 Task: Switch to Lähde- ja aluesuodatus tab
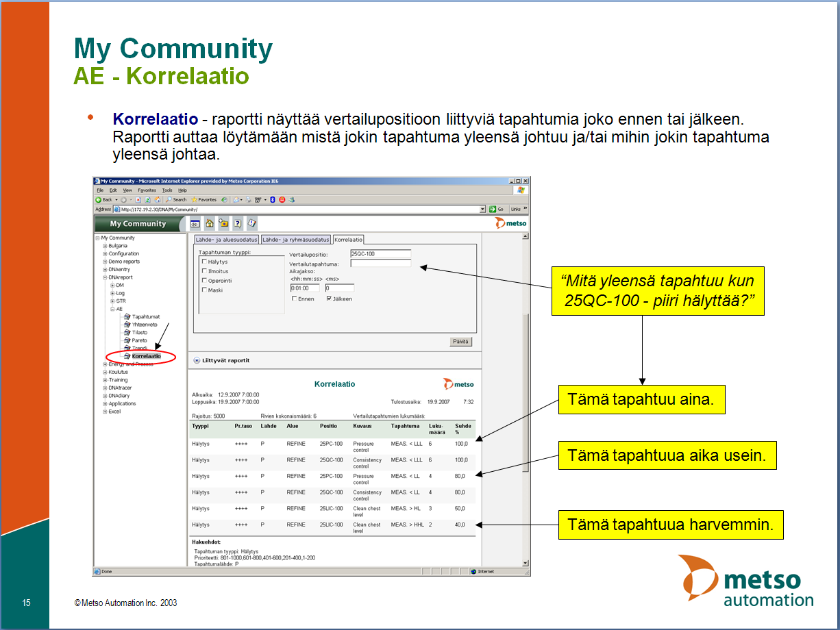[227, 240]
